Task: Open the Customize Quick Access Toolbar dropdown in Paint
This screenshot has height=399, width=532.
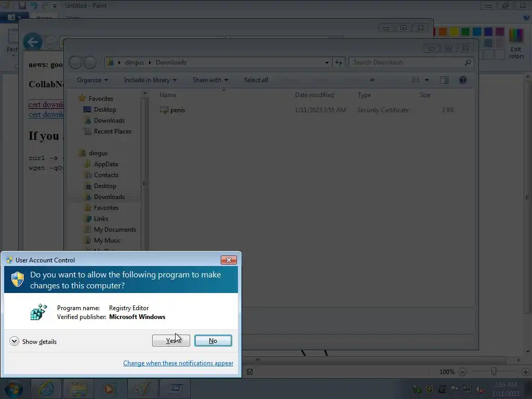Action: tap(55, 6)
